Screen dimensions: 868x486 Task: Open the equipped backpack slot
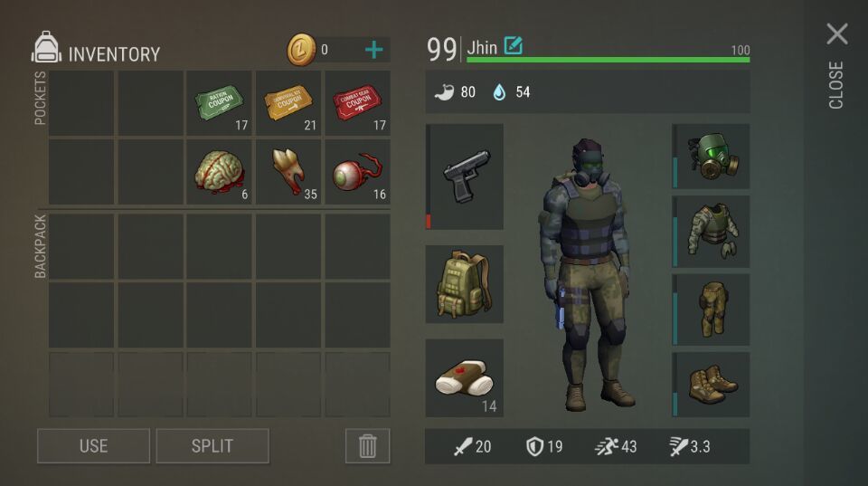click(x=465, y=284)
